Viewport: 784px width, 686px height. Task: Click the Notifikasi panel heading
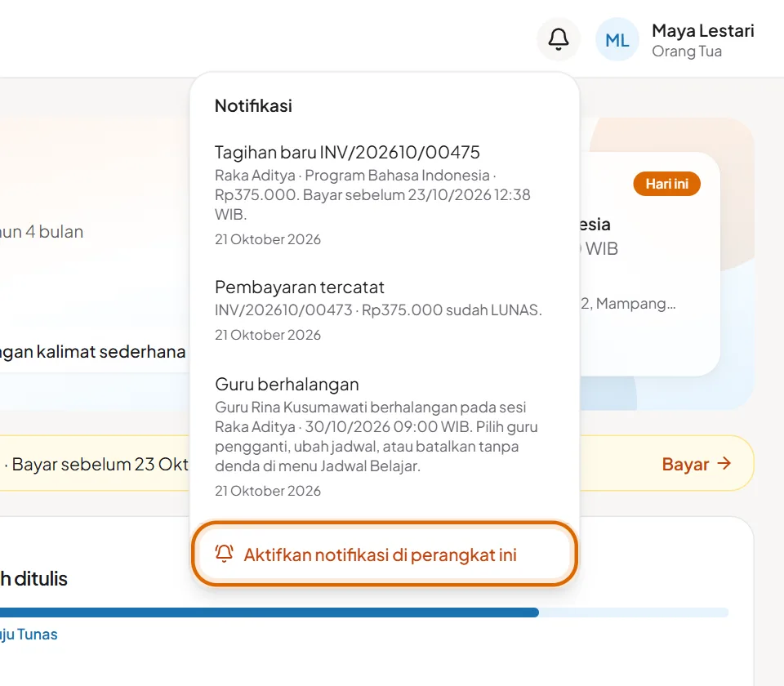[x=253, y=106]
